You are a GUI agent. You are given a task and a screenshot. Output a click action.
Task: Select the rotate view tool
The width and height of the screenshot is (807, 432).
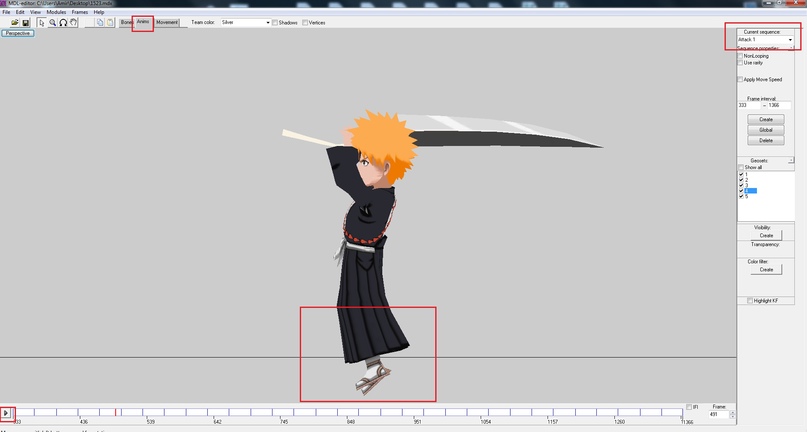63,23
